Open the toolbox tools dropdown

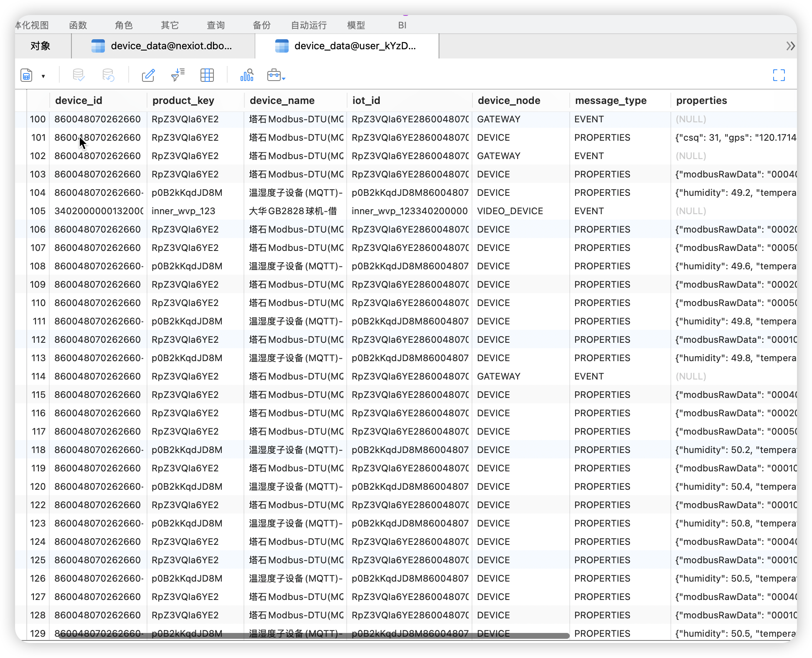[276, 76]
